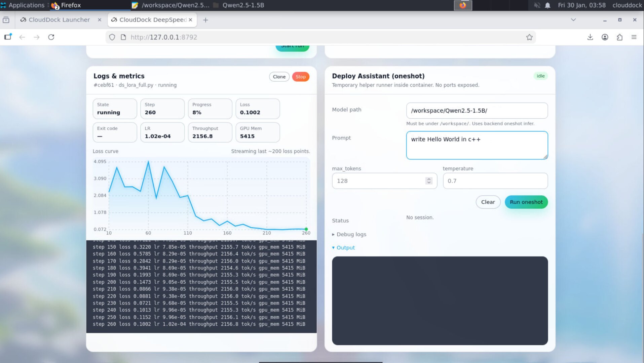Increase max_tokens using the stepper

[x=428, y=179]
